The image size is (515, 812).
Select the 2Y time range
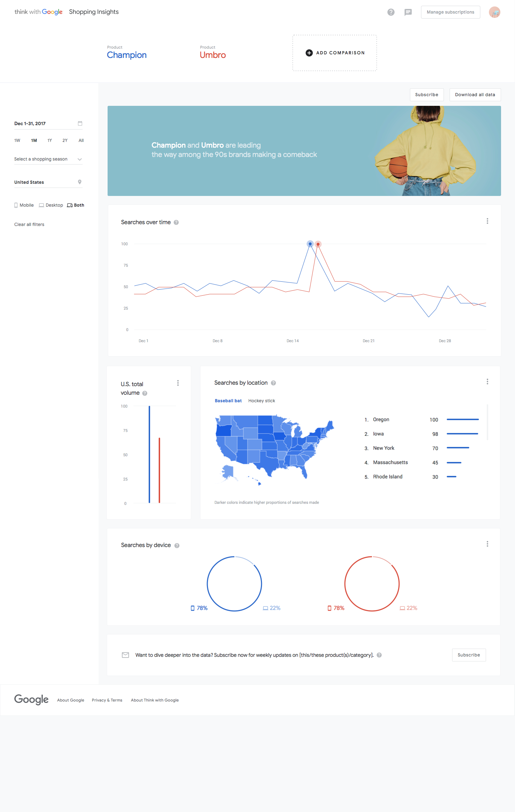point(65,141)
